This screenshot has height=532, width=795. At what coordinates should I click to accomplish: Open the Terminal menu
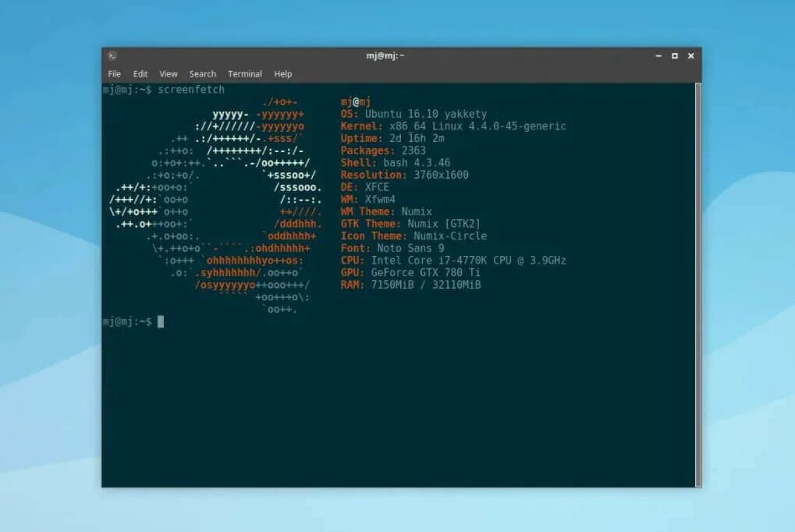pos(245,74)
